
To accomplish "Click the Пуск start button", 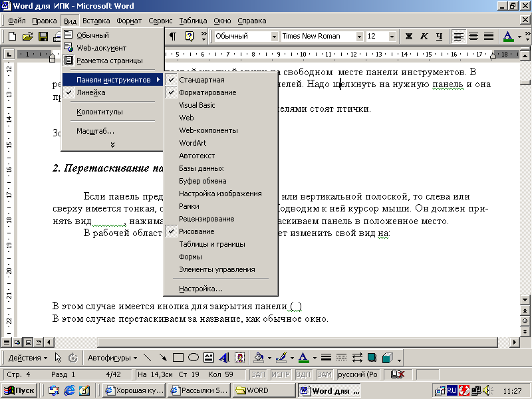I will pyautogui.click(x=20, y=391).
